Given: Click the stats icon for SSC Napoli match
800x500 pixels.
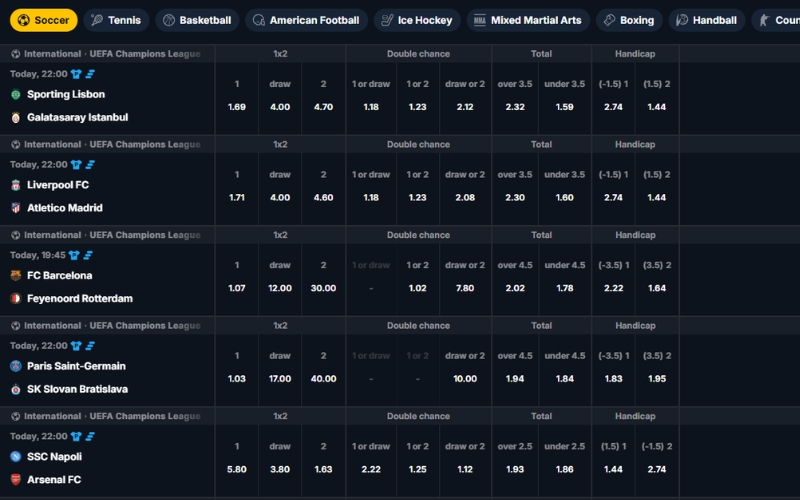Looking at the screenshot, I should pyautogui.click(x=90, y=437).
